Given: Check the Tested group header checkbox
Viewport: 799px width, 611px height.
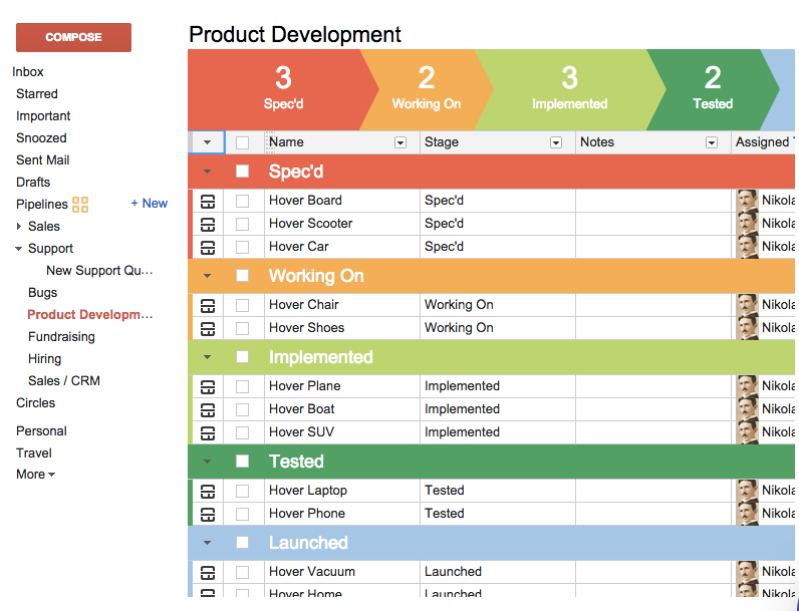Looking at the screenshot, I should coord(242,461).
